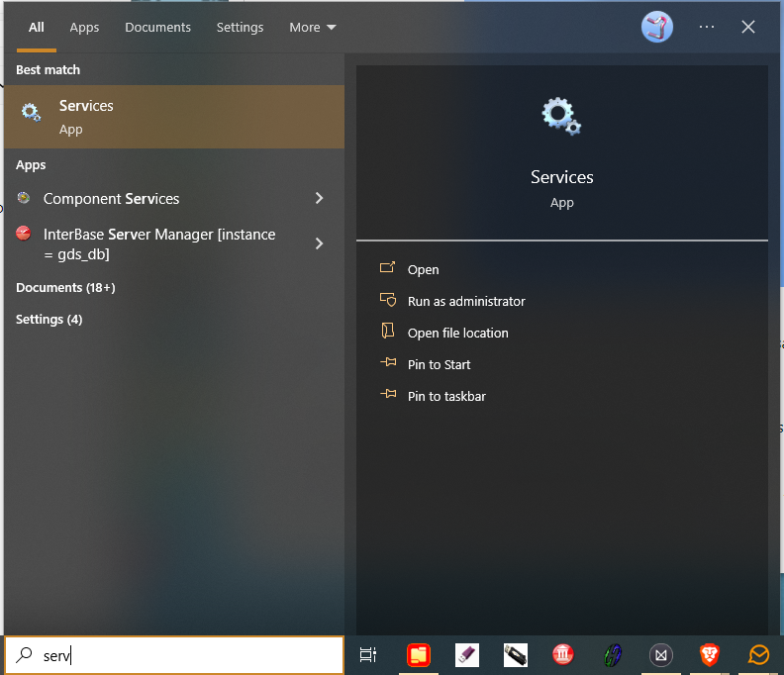Screen dimensions: 784x675
Task: Switch to the Settings tab
Action: click(240, 27)
